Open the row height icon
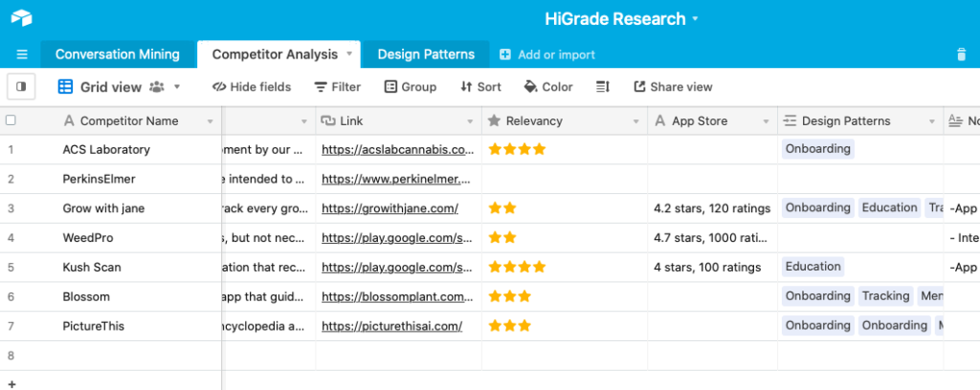 (x=603, y=87)
